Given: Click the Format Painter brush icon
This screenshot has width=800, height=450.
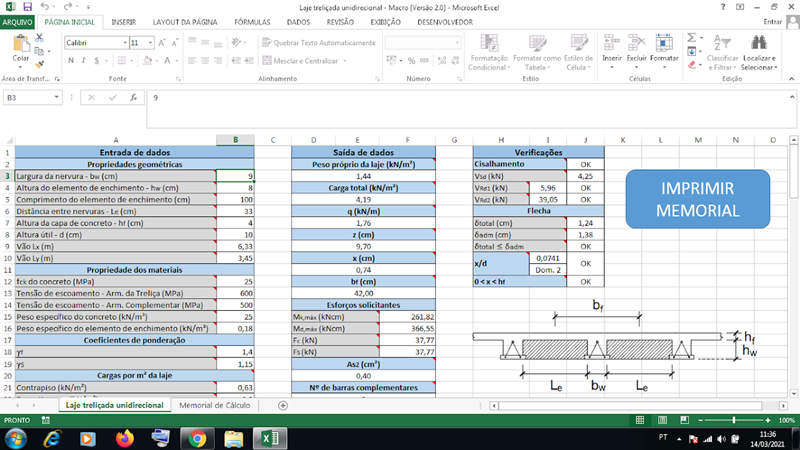Looking at the screenshot, I should [x=39, y=64].
